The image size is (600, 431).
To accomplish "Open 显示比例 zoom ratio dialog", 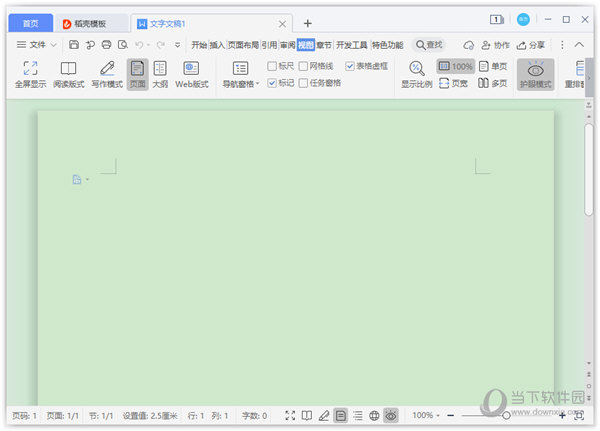I will pyautogui.click(x=416, y=75).
